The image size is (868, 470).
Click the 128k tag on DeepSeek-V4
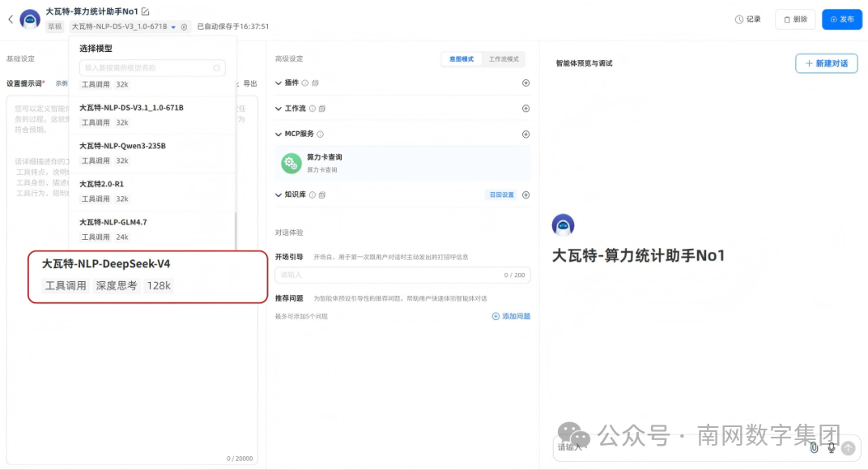(x=159, y=286)
